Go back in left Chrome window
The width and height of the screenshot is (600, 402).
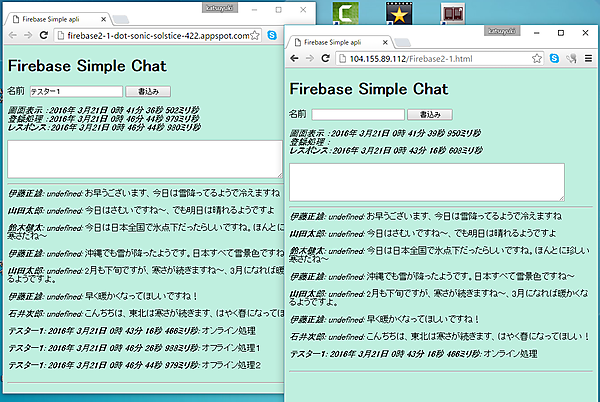pos(12,35)
